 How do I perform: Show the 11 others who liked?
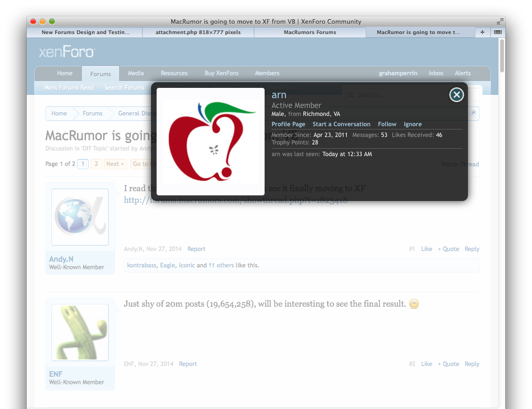[x=221, y=265]
